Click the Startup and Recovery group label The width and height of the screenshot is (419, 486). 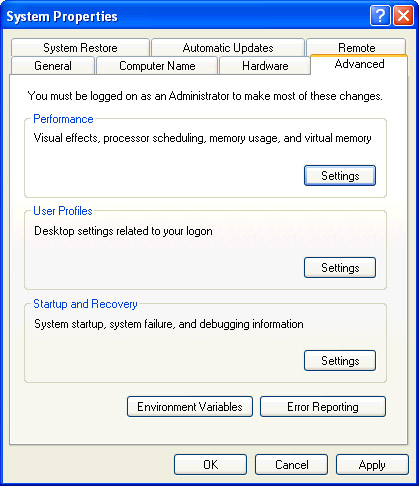tap(85, 304)
